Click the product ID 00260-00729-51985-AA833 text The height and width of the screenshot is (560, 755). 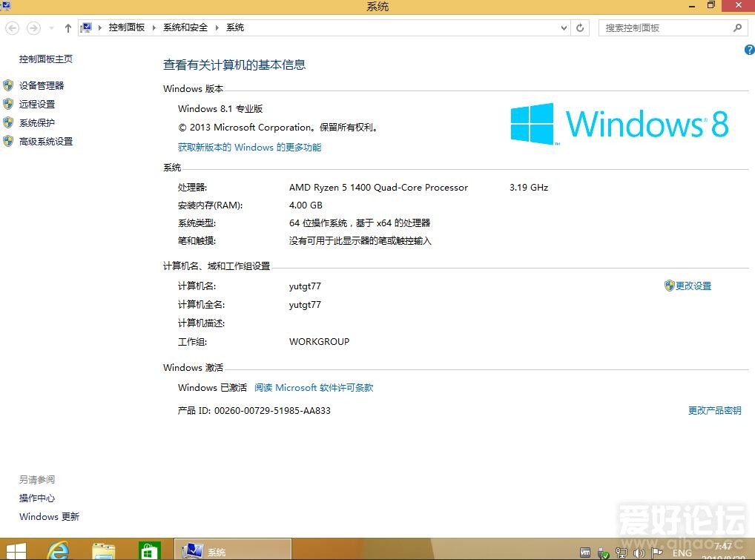[272, 411]
